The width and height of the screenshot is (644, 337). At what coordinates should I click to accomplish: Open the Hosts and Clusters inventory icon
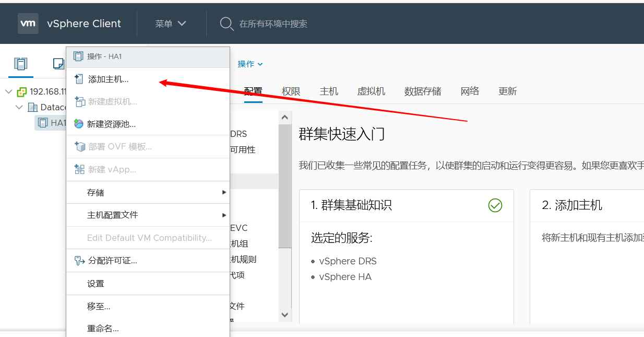[20, 64]
